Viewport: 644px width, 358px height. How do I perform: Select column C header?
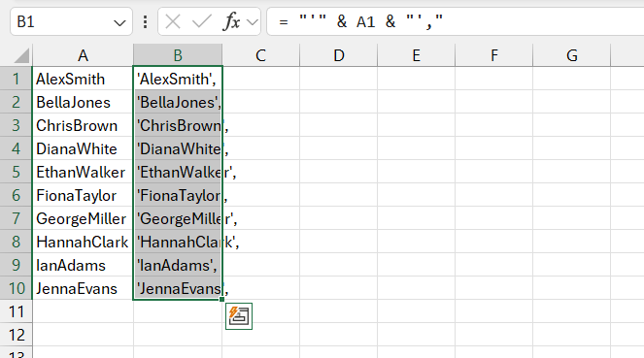260,55
